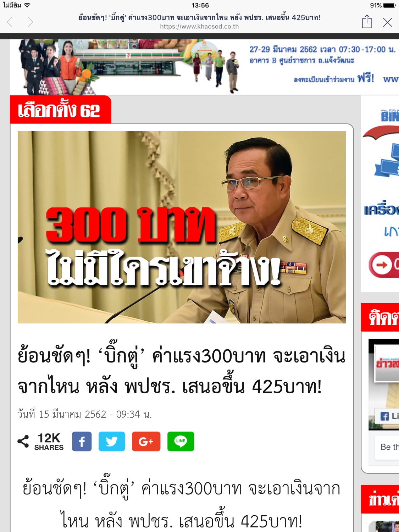
Task: Tap the browser forward arrow
Action: 31,22
